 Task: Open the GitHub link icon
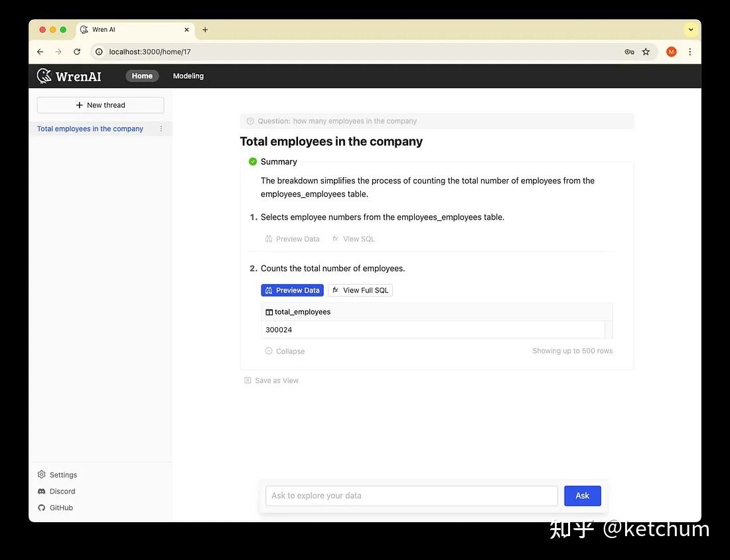point(42,508)
